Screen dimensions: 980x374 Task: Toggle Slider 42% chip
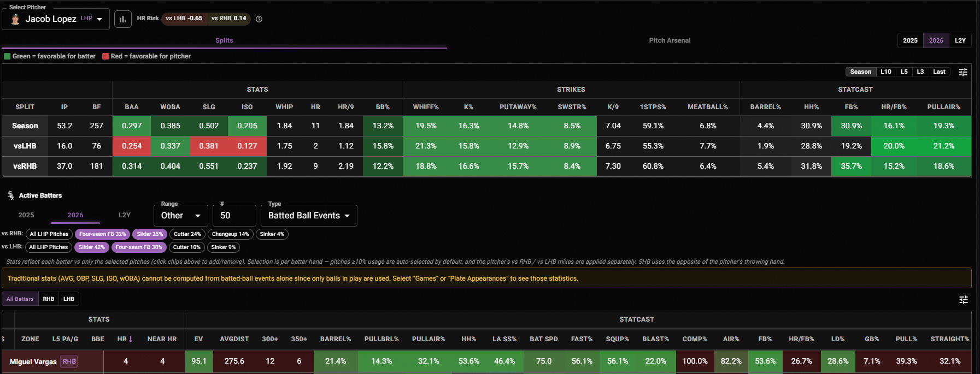click(x=91, y=247)
